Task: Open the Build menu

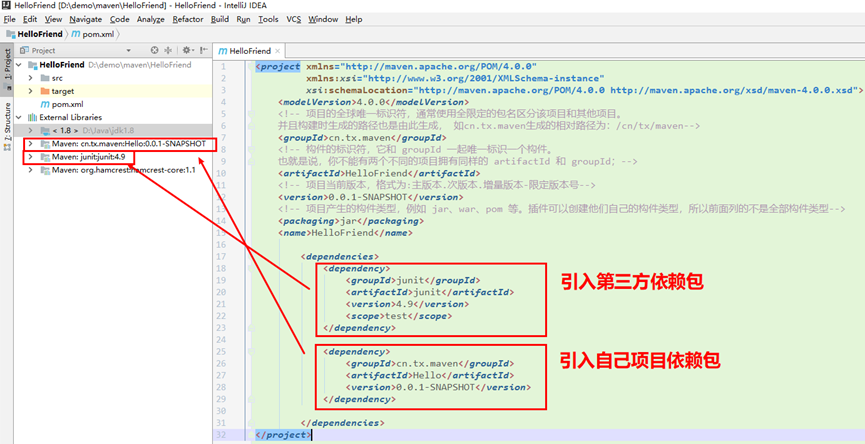Action: tap(220, 19)
